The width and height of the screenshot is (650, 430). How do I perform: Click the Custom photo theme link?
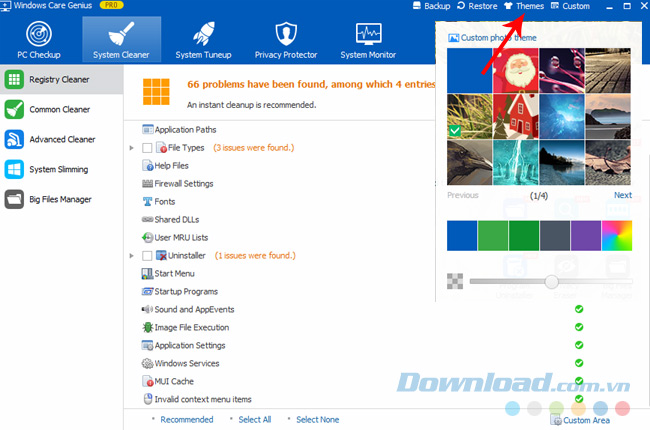[492, 38]
